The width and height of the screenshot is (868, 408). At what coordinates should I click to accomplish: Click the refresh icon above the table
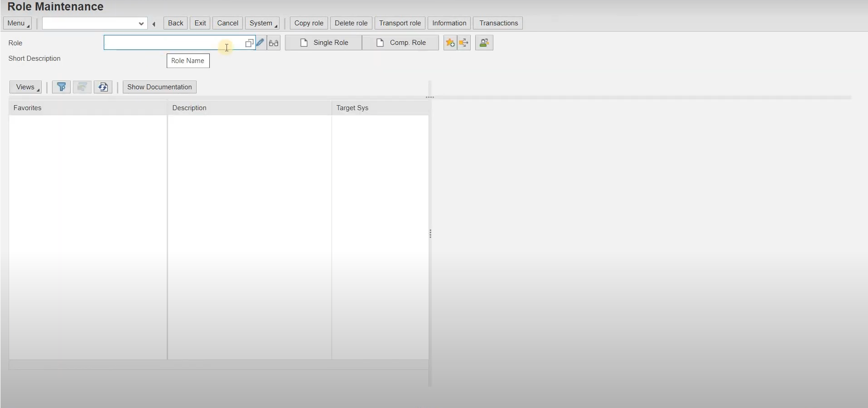(x=103, y=87)
